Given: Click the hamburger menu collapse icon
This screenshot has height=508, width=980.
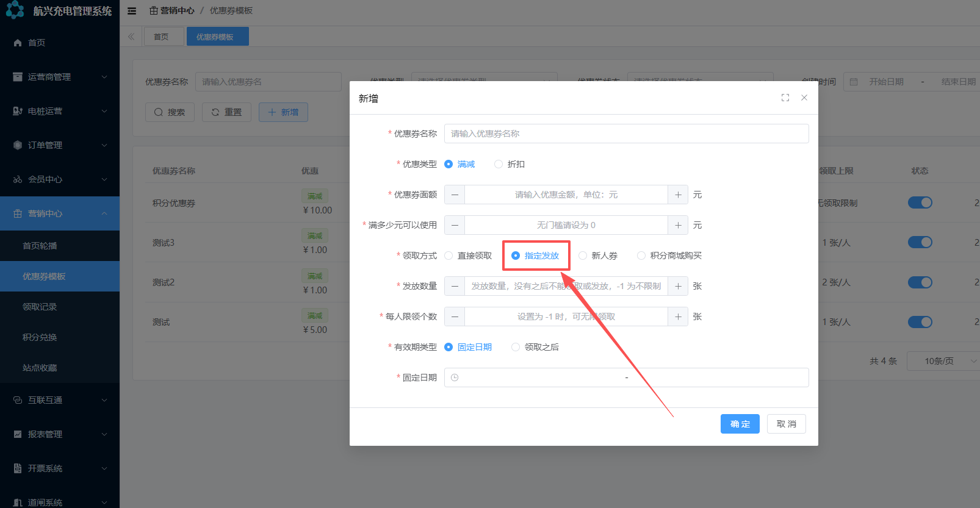Looking at the screenshot, I should click(x=132, y=11).
